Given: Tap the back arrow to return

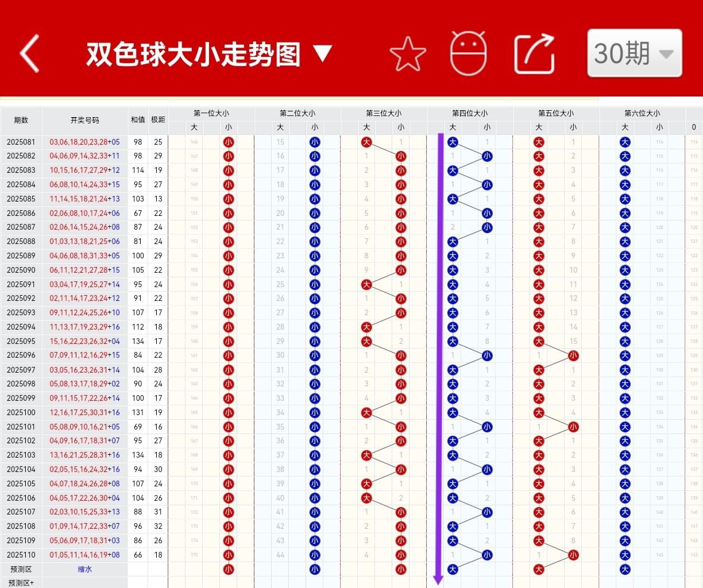Looking at the screenshot, I should tap(29, 53).
